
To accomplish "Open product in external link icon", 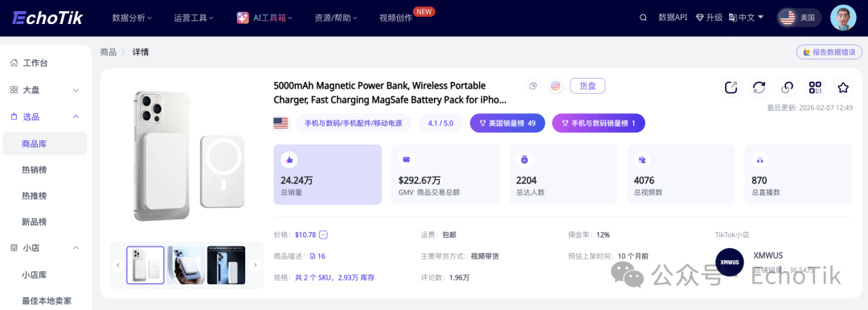I will [x=731, y=88].
